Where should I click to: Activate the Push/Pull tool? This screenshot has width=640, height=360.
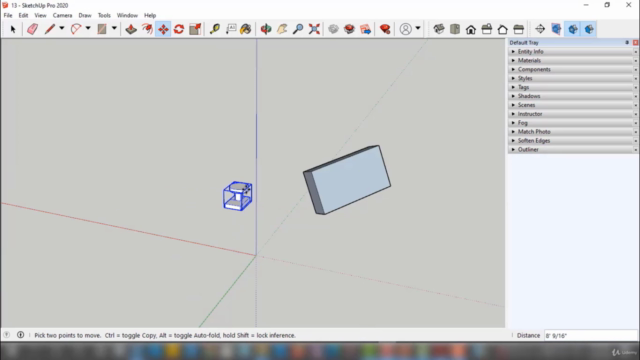coord(131,29)
